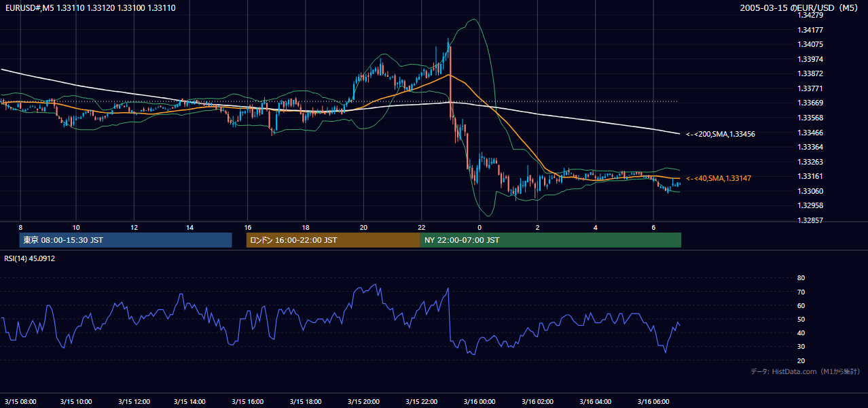Click RSI axis level 50

coord(801,319)
